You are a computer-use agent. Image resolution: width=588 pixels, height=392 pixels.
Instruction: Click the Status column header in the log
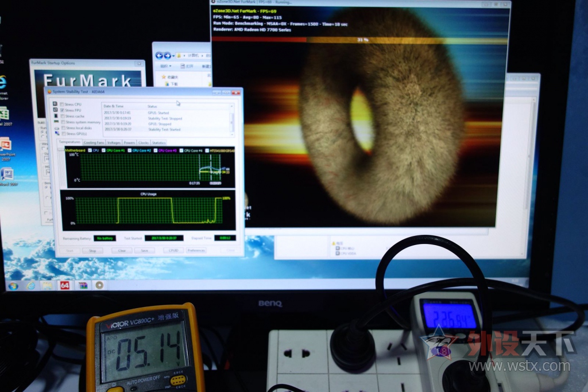tap(152, 106)
